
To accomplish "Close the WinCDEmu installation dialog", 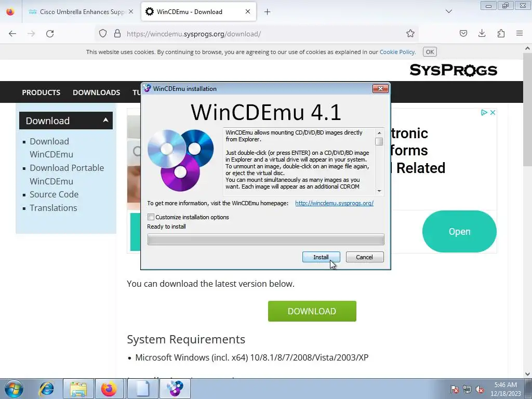I will click(380, 88).
